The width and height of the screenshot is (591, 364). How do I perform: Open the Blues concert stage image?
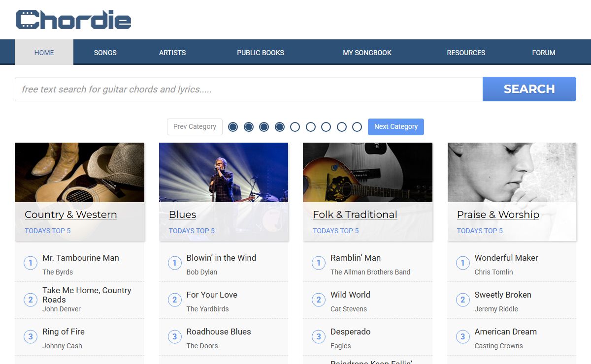224,172
